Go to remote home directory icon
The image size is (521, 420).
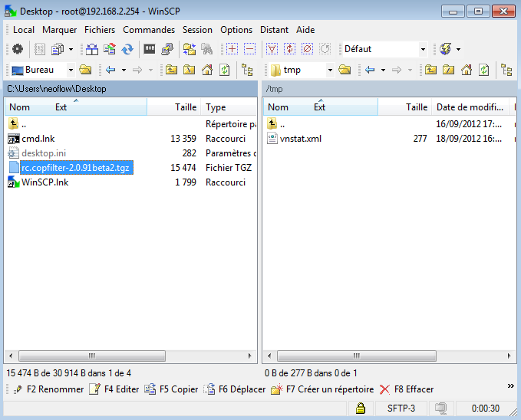click(467, 70)
